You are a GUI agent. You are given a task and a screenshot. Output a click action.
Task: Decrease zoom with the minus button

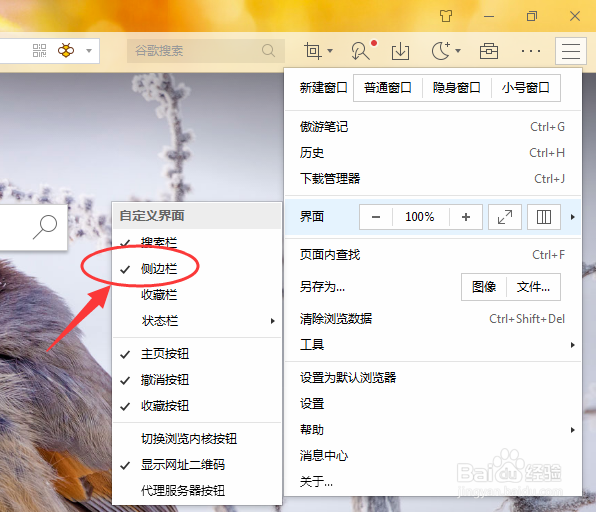point(376,217)
